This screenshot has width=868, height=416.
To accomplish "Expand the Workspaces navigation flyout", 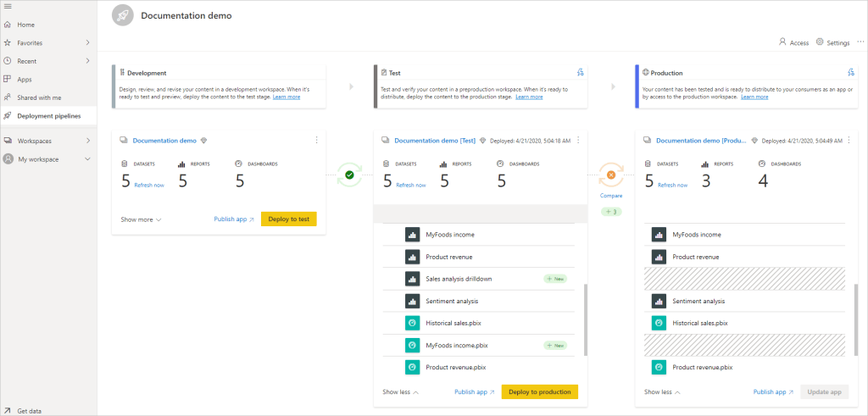I will [x=87, y=141].
